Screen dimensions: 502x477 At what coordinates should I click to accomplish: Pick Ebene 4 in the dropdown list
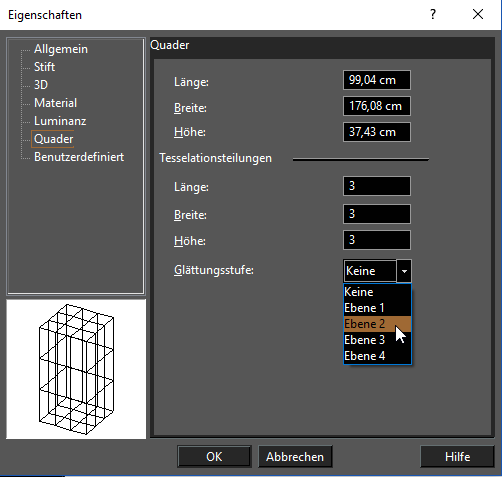click(377, 356)
